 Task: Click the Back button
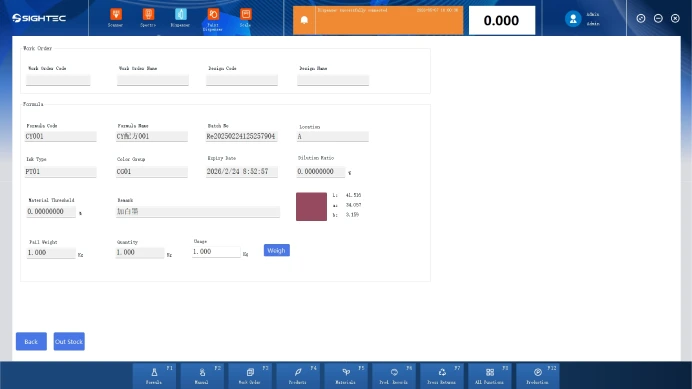(x=31, y=341)
